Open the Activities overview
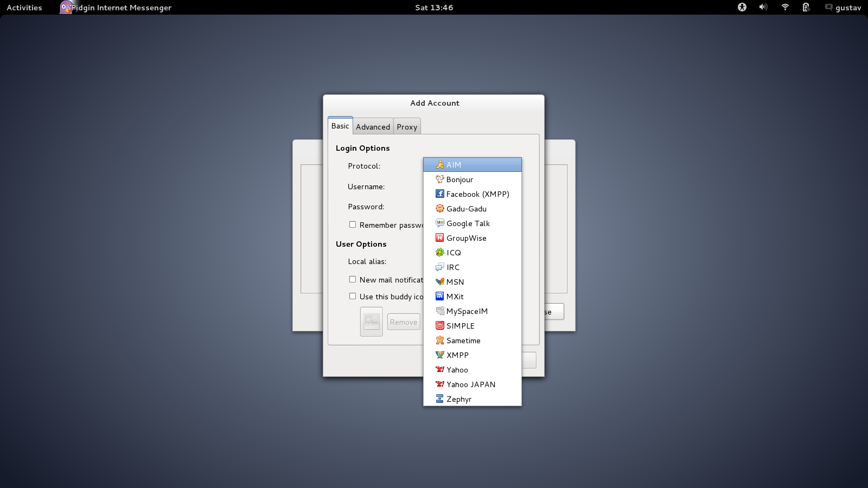 24,7
